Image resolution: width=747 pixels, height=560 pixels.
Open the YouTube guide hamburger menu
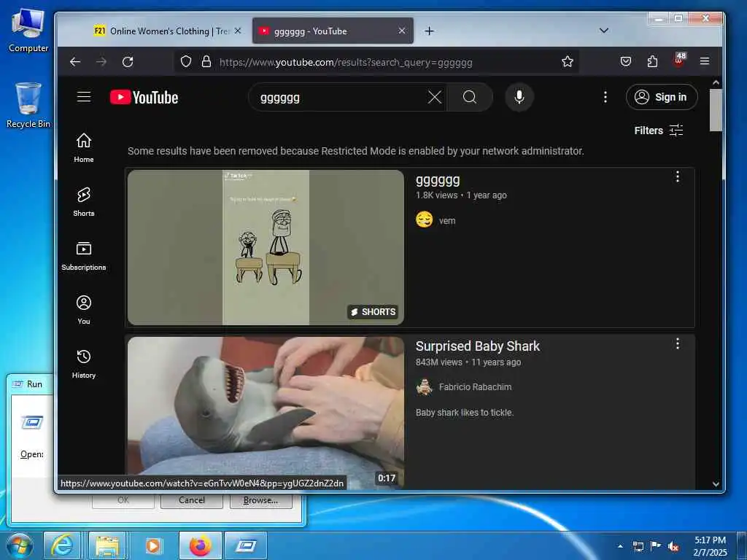(84, 97)
